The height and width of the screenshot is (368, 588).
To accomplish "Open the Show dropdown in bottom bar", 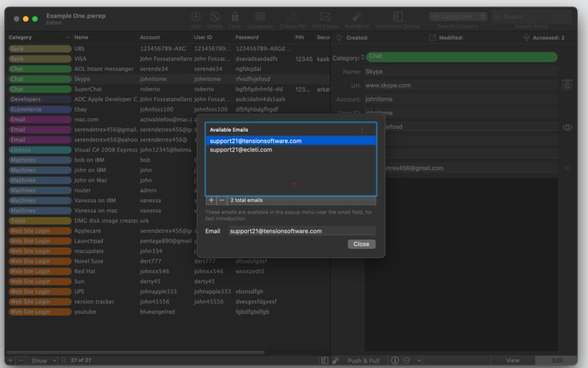I will coord(43,360).
